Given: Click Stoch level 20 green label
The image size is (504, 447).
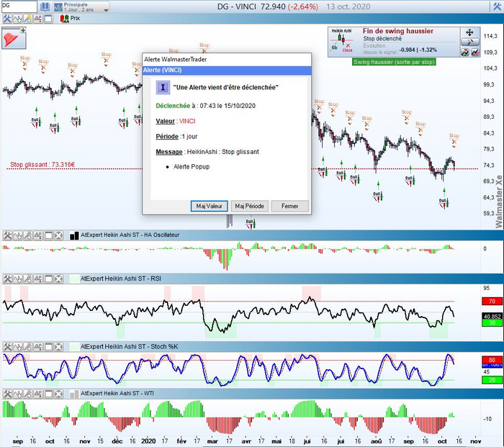Looking at the screenshot, I should point(492,380).
